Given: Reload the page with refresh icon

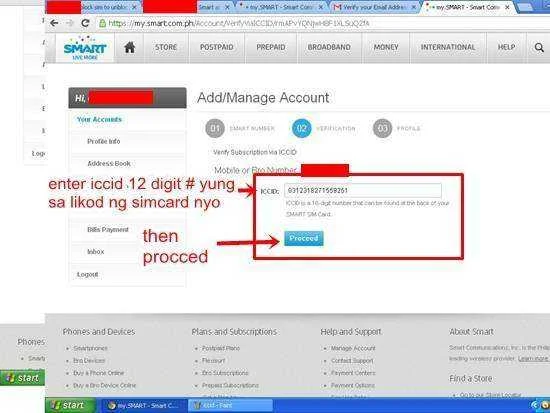Looking at the screenshot, I should pyautogui.click(x=85, y=23).
